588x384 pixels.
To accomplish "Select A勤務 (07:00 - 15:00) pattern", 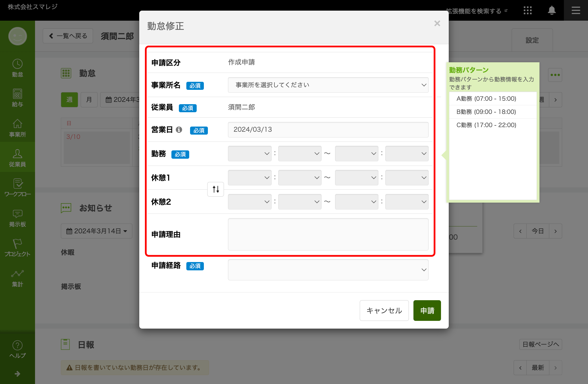I will [486, 99].
